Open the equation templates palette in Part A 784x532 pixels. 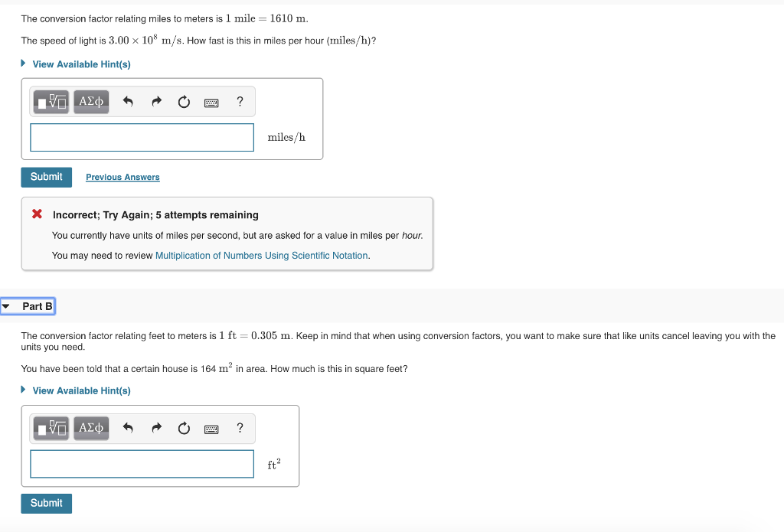tap(51, 101)
